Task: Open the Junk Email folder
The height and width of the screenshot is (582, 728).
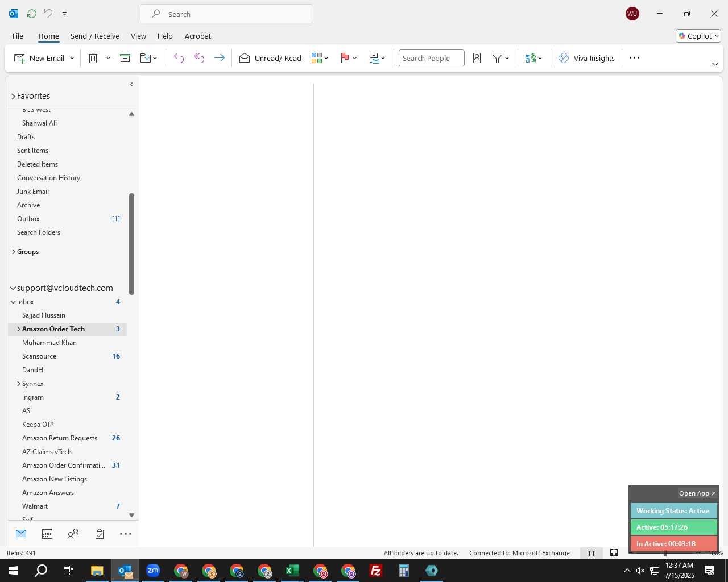Action: 33,192
